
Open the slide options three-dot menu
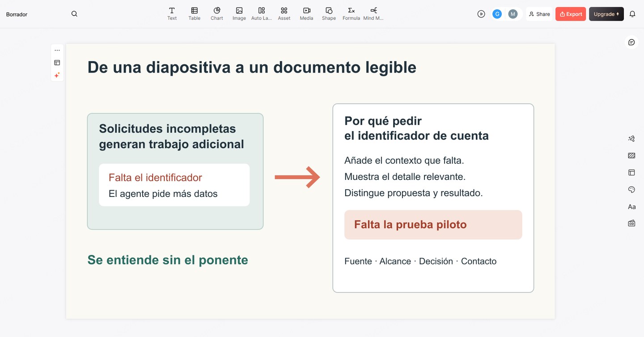(57, 50)
